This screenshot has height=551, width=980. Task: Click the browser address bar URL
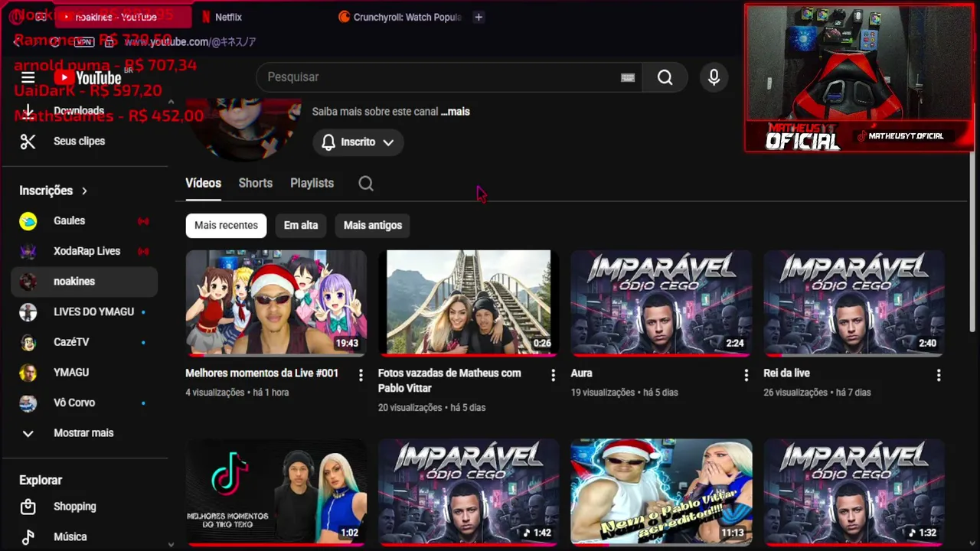(x=190, y=42)
